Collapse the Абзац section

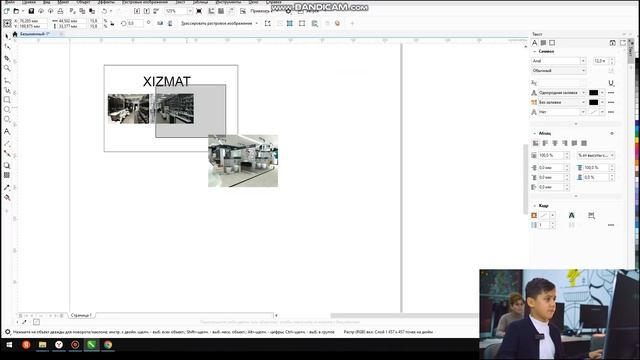[x=535, y=133]
